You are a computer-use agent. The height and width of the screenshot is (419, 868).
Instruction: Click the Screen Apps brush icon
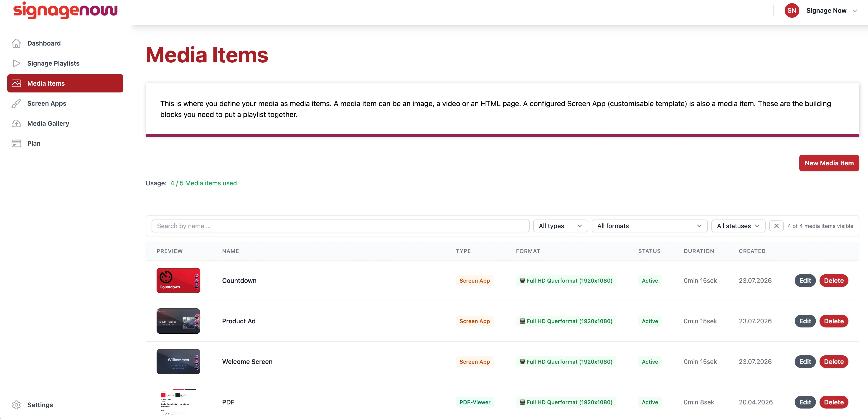[16, 103]
